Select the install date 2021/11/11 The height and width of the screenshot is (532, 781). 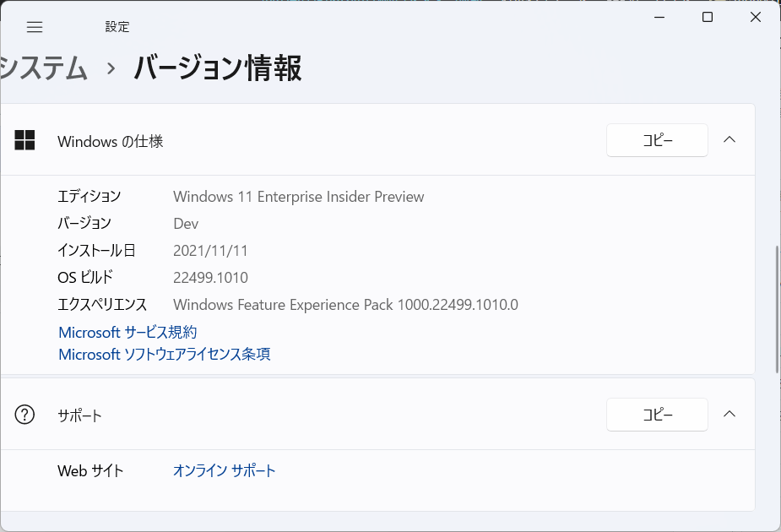point(210,251)
